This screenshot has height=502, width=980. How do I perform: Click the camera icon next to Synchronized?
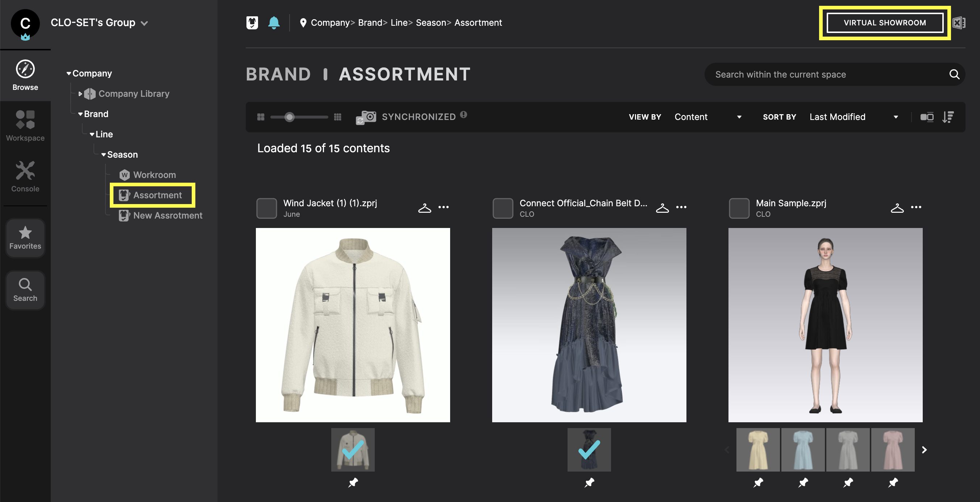pyautogui.click(x=366, y=117)
